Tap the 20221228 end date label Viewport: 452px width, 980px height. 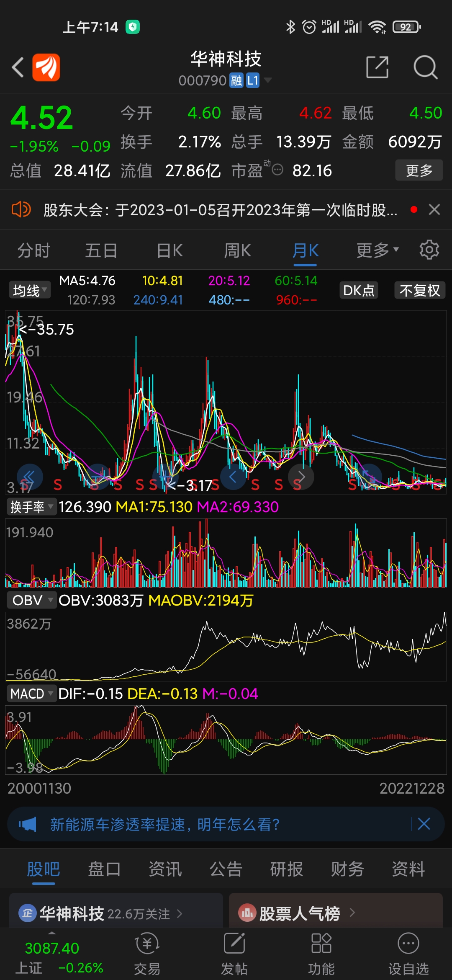412,788
